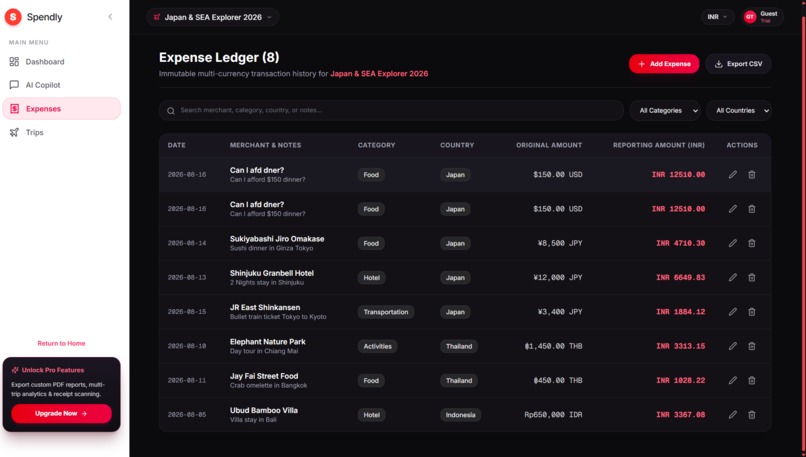Edit second Can I afd dner? row
806x457 pixels.
tap(732, 209)
